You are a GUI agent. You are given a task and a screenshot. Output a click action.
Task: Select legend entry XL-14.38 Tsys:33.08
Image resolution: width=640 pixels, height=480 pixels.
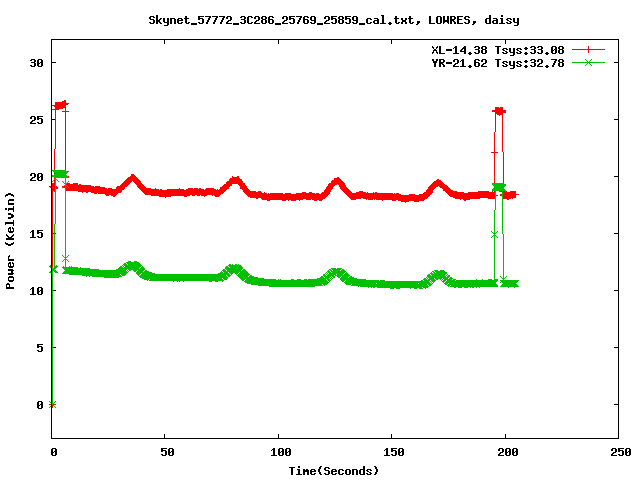click(x=498, y=50)
